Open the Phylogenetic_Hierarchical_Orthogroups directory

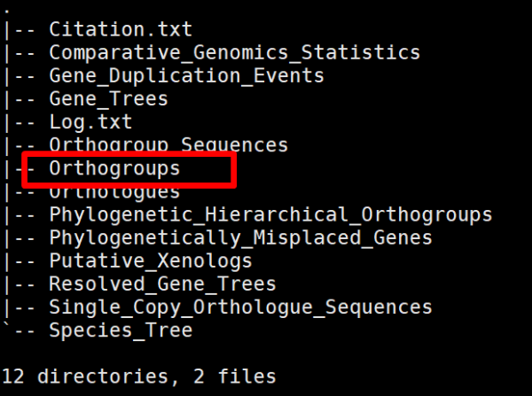[x=270, y=214]
